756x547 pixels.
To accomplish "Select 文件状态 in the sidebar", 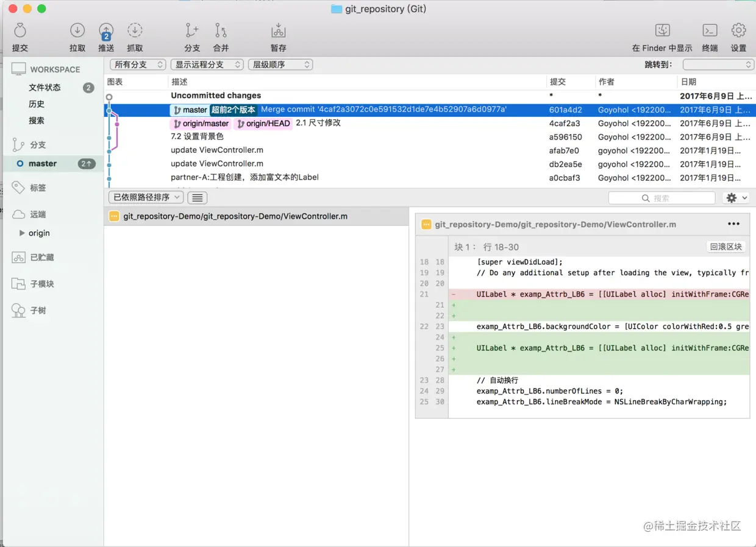I will tap(45, 88).
